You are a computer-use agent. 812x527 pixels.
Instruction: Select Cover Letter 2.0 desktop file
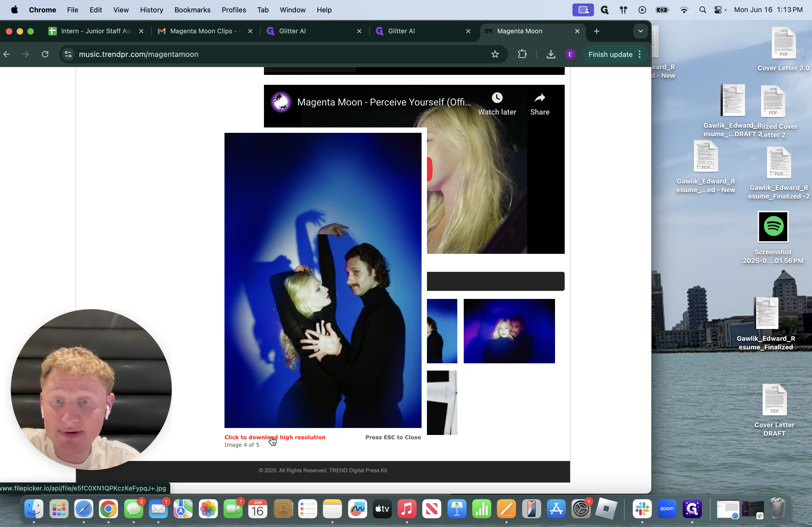(x=783, y=49)
